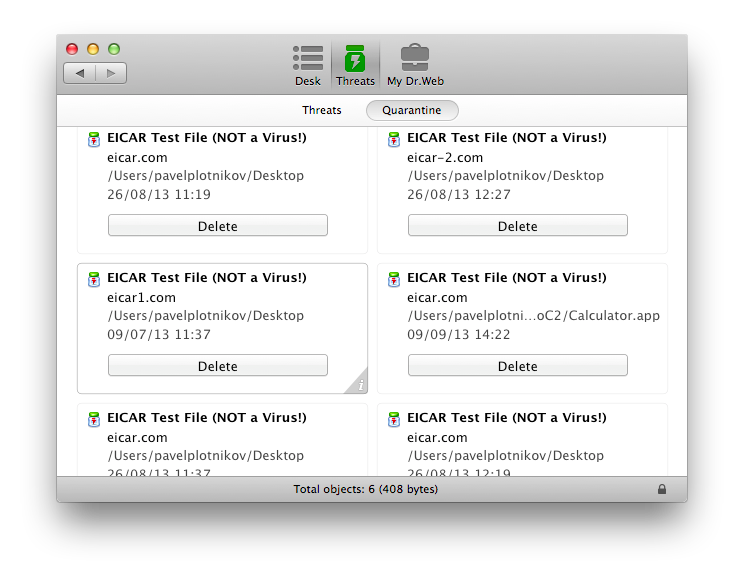Zoom window with the green button
This screenshot has height=581, width=744.
(114, 49)
